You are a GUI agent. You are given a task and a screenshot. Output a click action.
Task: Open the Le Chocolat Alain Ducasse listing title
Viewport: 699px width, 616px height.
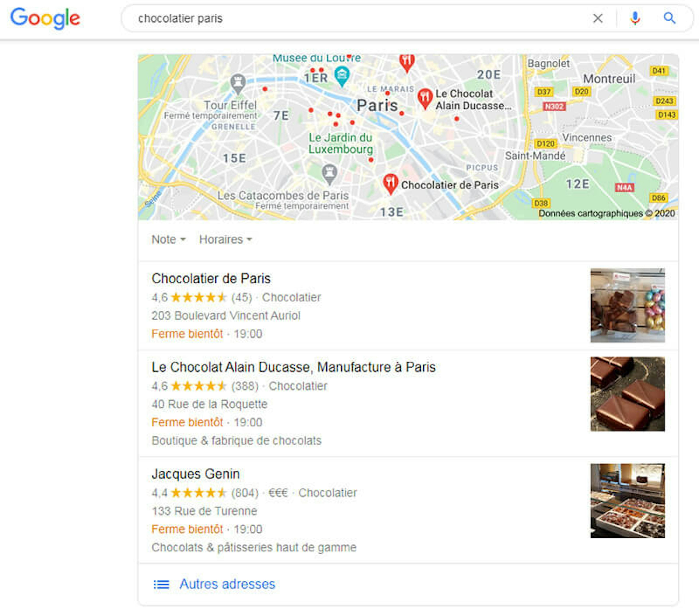pyautogui.click(x=293, y=367)
